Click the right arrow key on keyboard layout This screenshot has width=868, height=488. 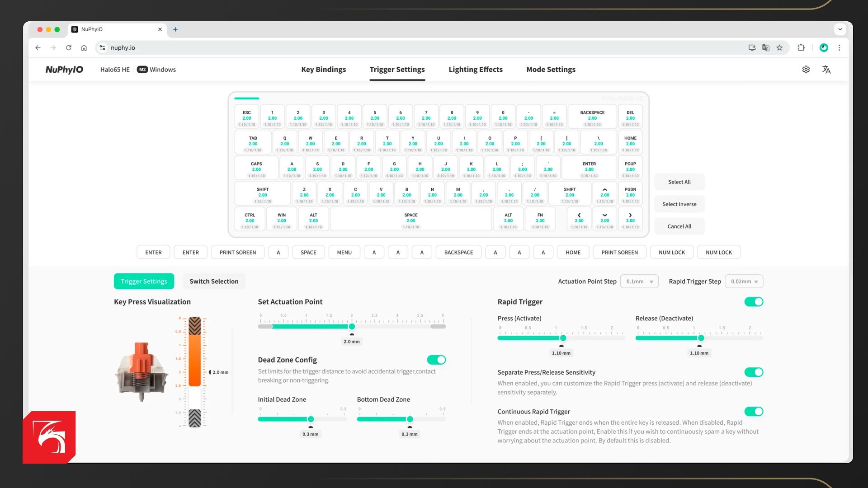pos(630,219)
